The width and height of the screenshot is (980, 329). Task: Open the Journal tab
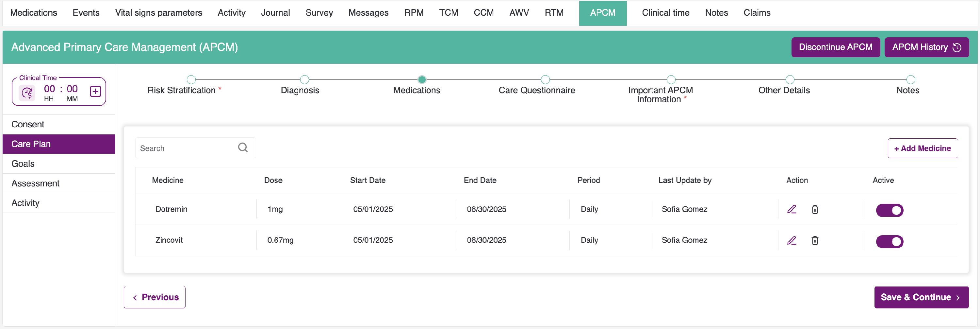(275, 13)
